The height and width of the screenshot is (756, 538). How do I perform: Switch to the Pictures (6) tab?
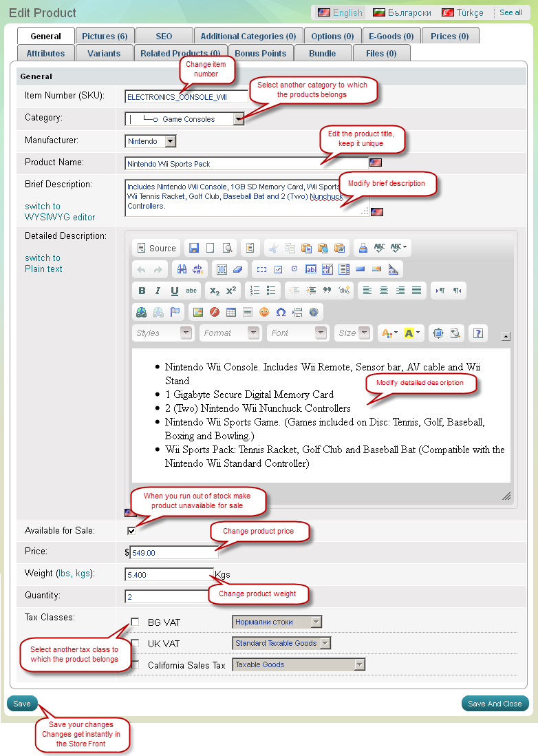click(105, 36)
